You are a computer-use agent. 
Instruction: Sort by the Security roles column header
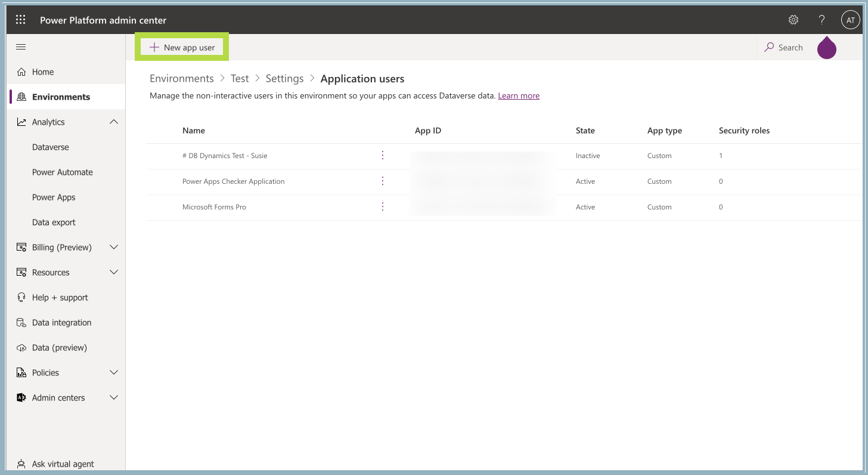744,131
